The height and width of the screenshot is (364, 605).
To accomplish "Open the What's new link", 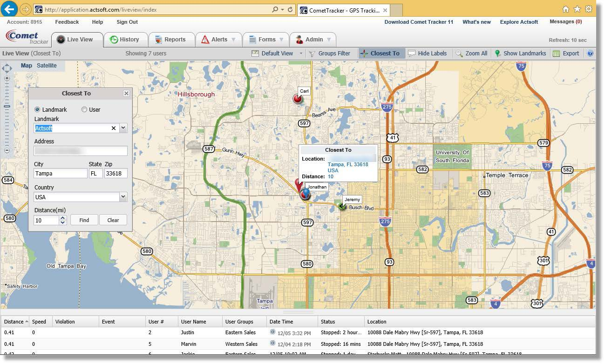I will coord(476,22).
